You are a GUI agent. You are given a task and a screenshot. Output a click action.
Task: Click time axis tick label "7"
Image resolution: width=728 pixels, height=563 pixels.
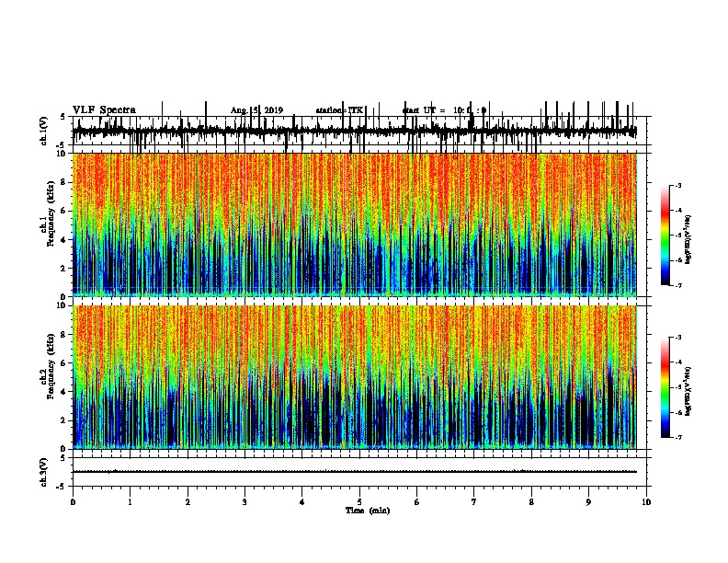coord(474,502)
